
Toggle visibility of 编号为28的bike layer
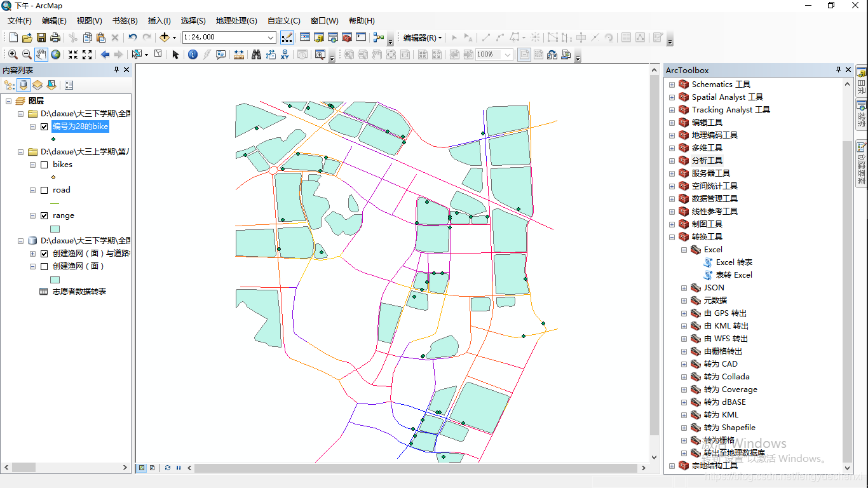(x=44, y=126)
